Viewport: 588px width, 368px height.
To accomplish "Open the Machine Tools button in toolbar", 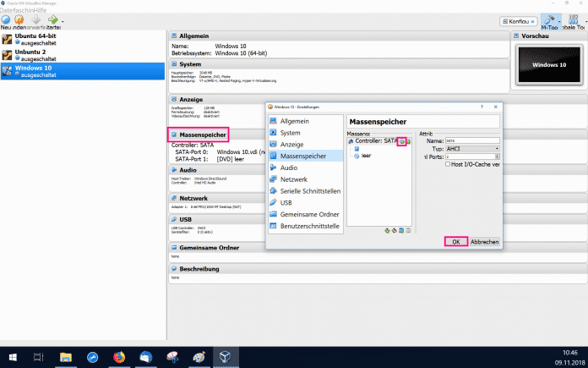I will [x=550, y=22].
